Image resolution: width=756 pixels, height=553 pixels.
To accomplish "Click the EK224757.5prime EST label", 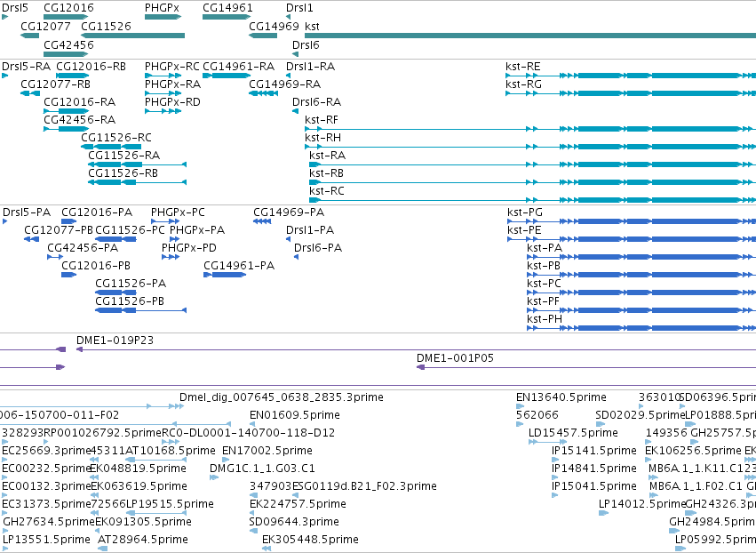I will (x=298, y=504).
